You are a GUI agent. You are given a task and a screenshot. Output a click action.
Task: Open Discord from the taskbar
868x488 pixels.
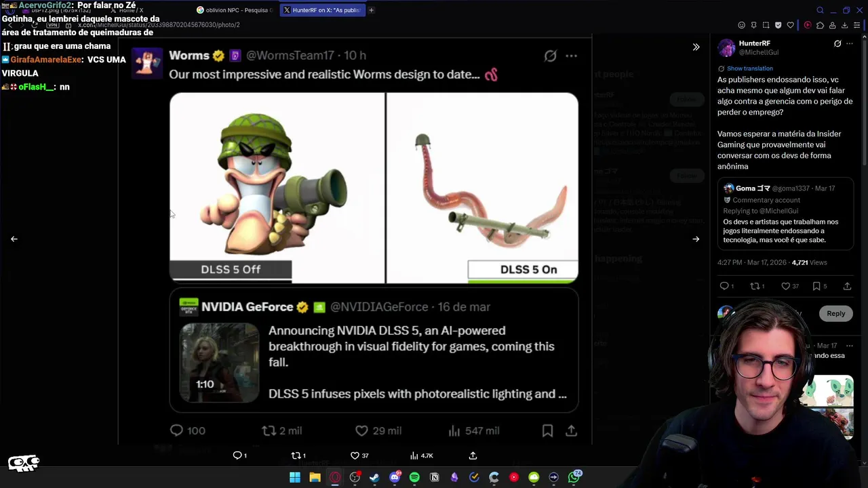(395, 477)
